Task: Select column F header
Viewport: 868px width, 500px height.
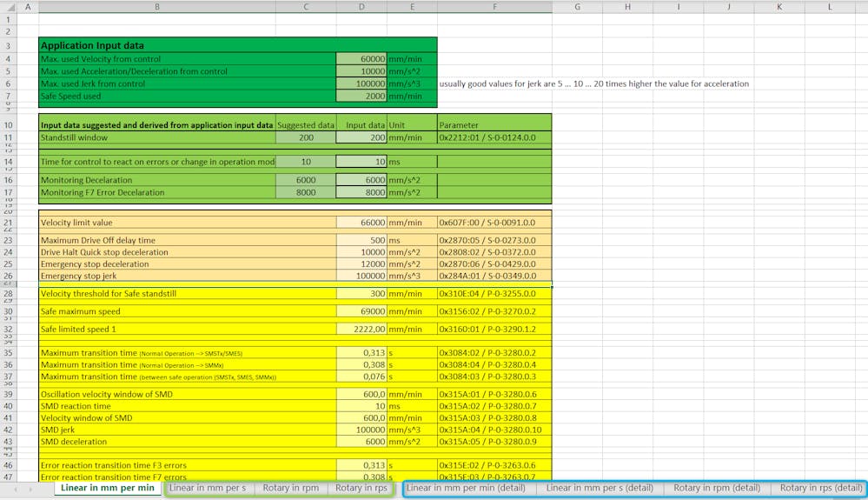Action: (494, 7)
